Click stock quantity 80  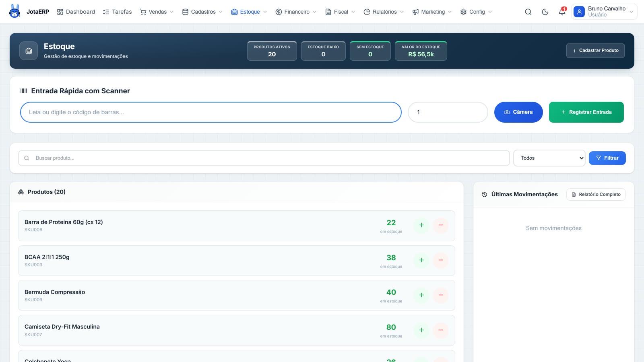tap(391, 327)
